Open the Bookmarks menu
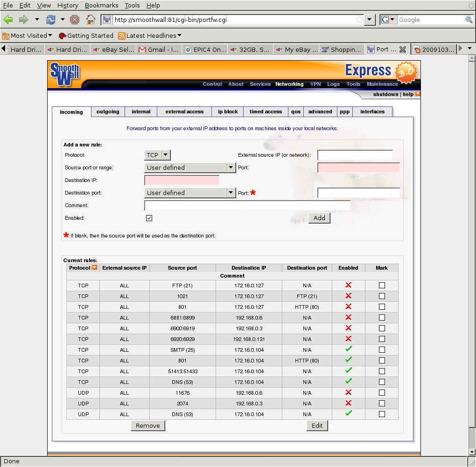 101,5
